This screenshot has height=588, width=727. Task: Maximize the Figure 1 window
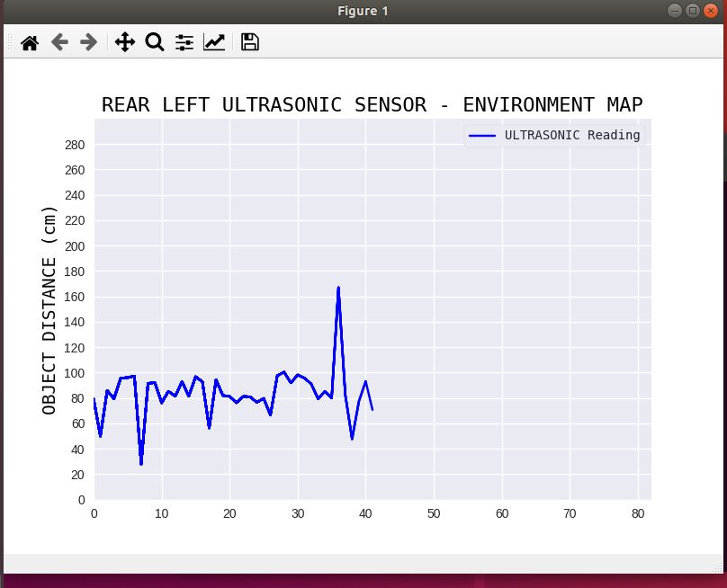point(693,11)
